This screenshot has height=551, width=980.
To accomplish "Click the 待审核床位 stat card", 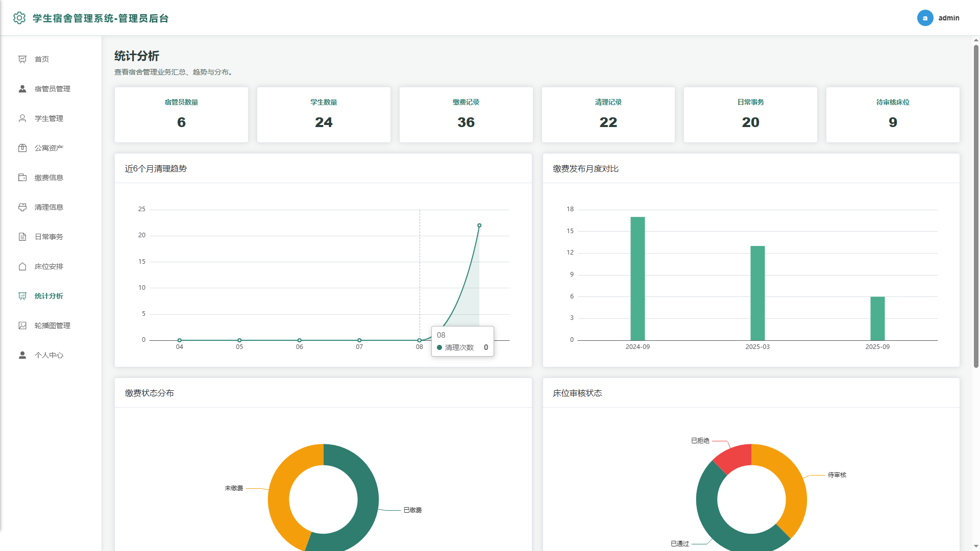I will [x=893, y=115].
